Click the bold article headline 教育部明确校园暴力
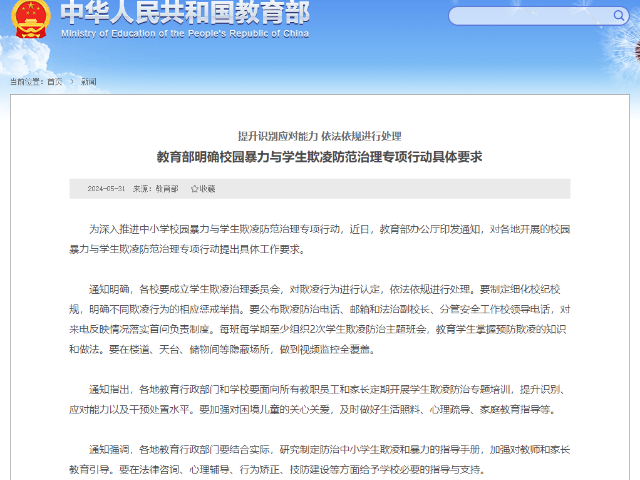Screen dimensions: 640x480 click(x=319, y=157)
